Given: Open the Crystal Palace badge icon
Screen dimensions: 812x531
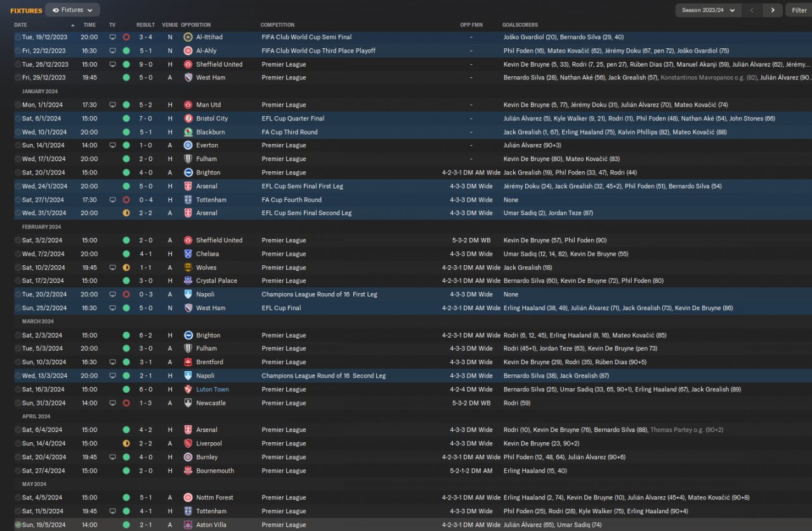Looking at the screenshot, I should pos(188,280).
